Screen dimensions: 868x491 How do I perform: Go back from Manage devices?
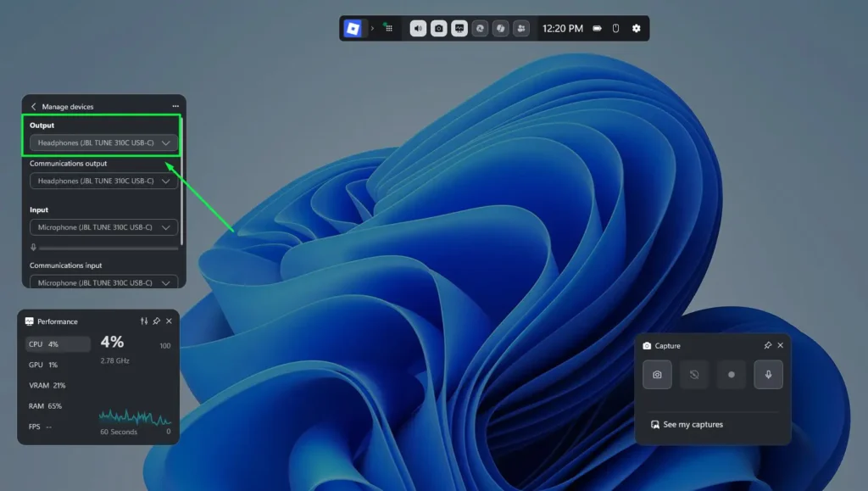coord(33,107)
